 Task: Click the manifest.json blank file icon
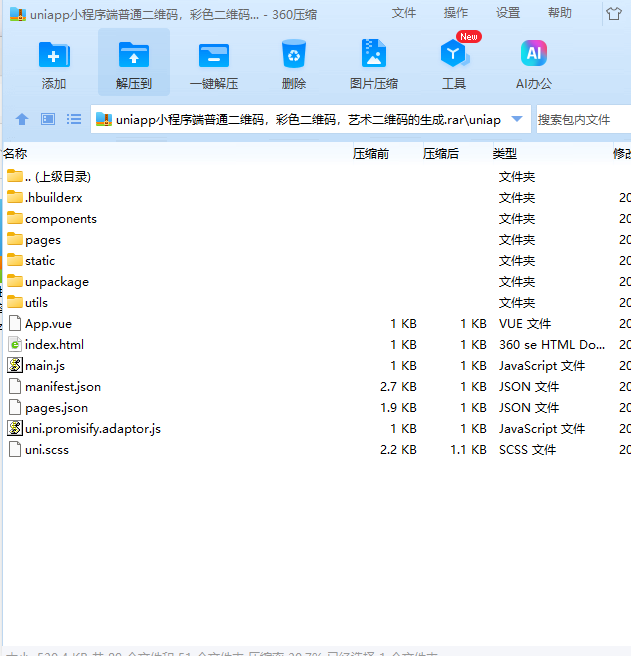tap(15, 386)
